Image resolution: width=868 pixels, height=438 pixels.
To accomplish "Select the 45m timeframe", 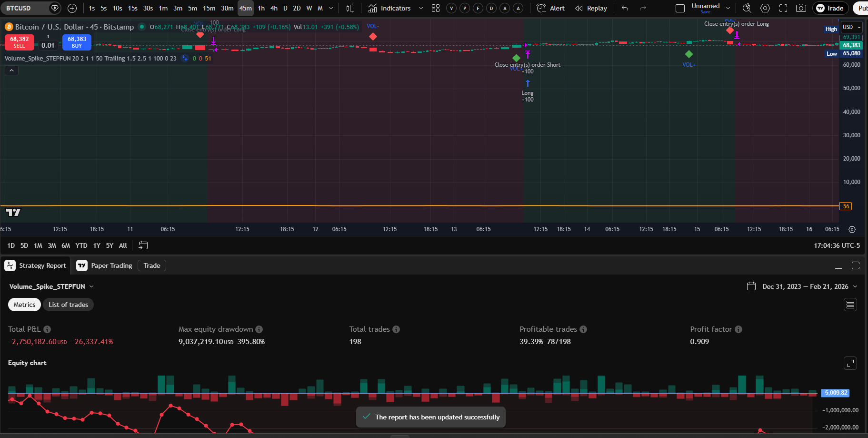I will point(245,8).
